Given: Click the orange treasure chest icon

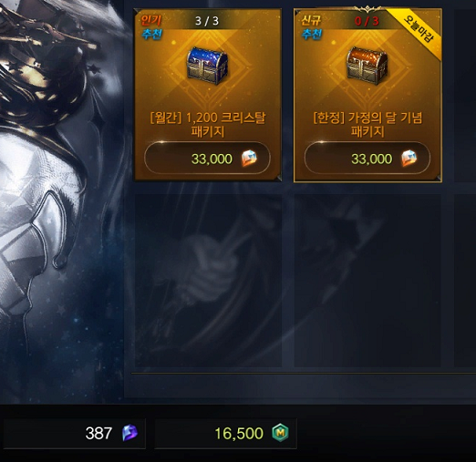Looking at the screenshot, I should 367,66.
